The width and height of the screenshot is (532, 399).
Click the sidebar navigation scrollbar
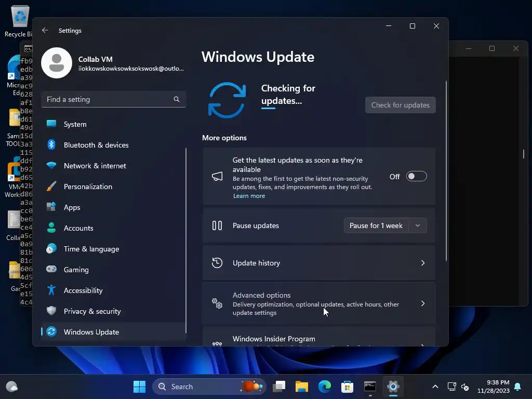pos(186,241)
